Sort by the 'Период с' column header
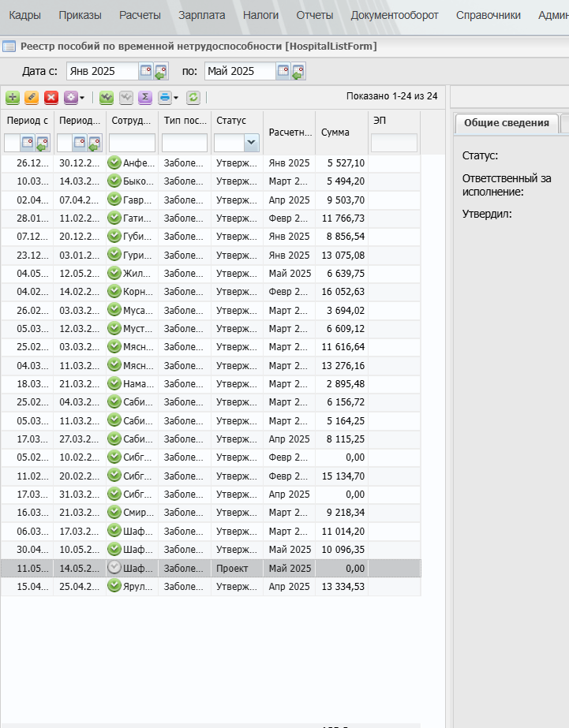 point(28,120)
